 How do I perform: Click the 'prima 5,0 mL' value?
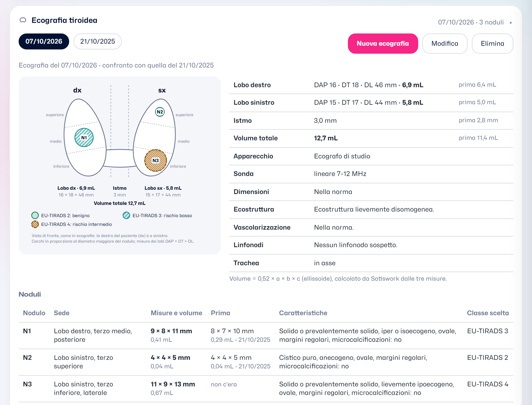point(477,102)
